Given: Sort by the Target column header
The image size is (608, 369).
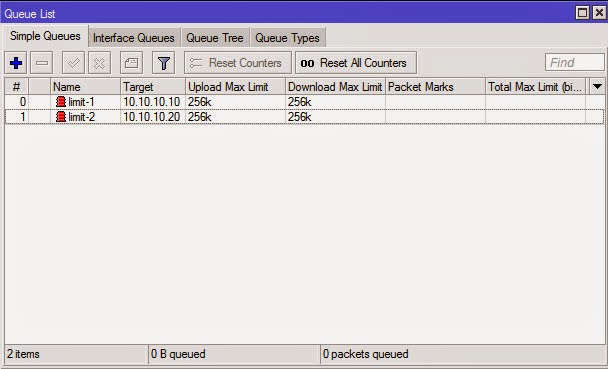Looking at the screenshot, I should coord(153,87).
